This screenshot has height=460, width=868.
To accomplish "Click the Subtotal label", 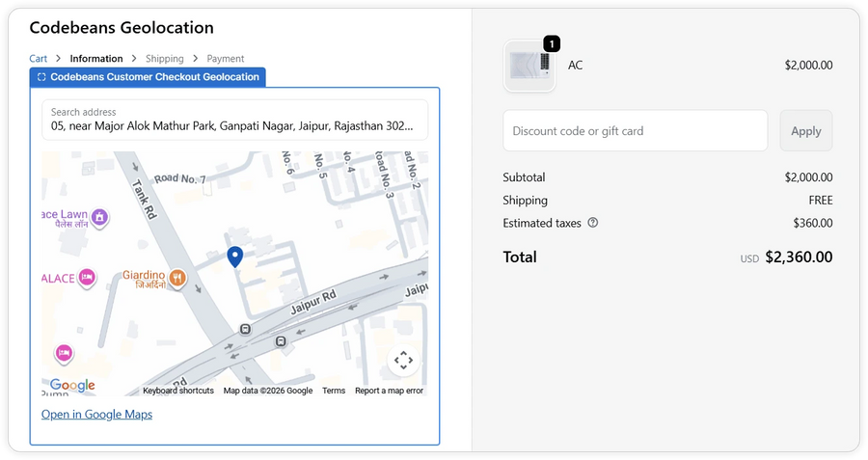I will click(x=524, y=177).
